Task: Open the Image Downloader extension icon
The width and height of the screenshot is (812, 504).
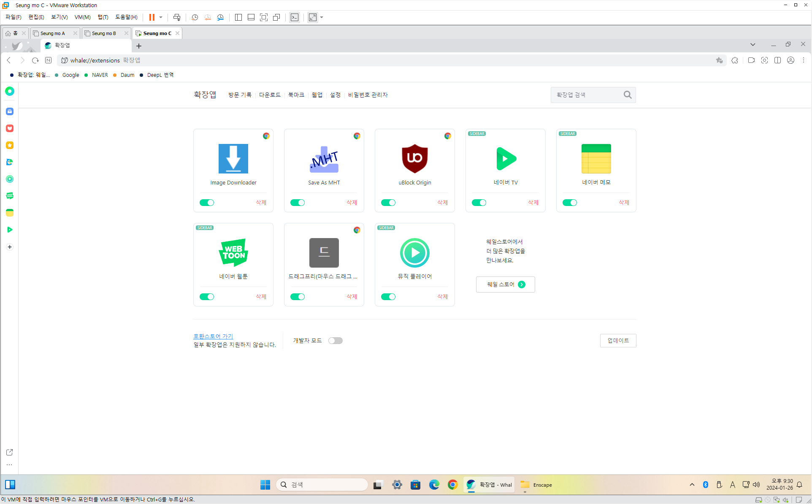Action: 233,159
